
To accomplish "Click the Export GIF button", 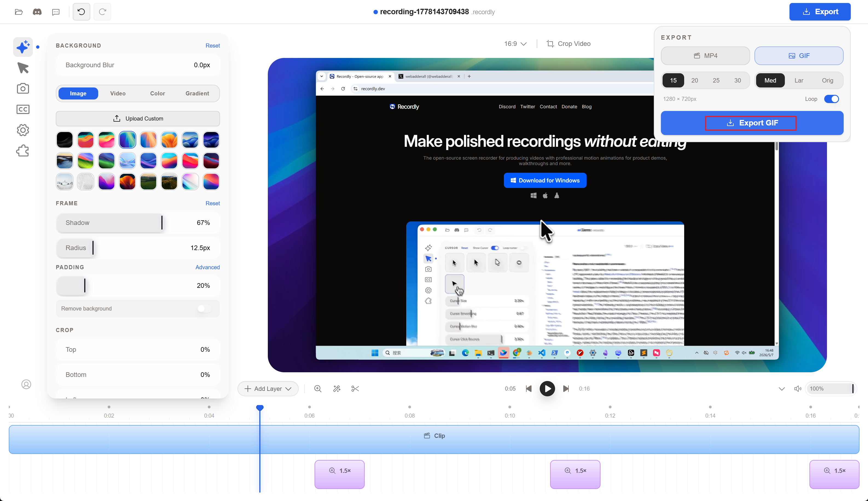I will pyautogui.click(x=752, y=123).
